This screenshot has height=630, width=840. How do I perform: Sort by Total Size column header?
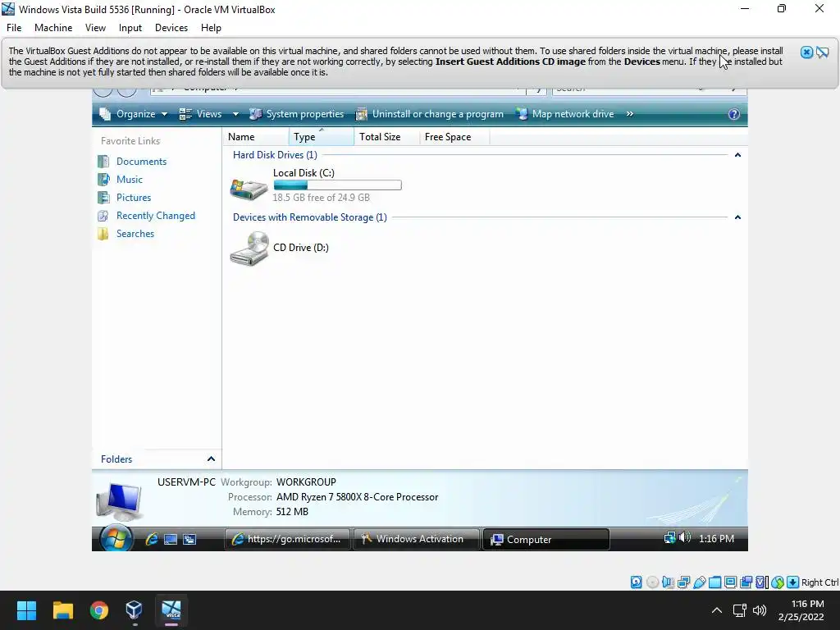(387, 137)
